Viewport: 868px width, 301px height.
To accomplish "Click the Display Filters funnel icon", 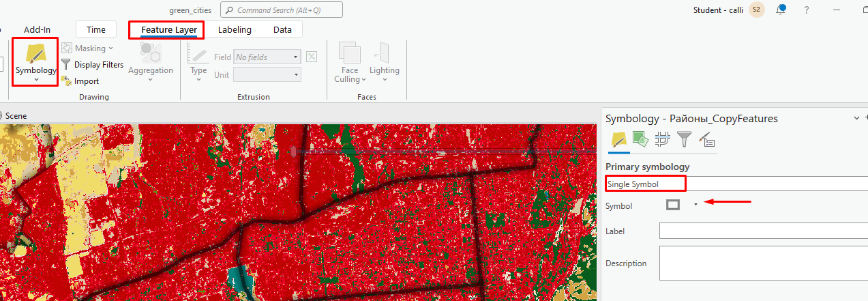I will 66,65.
